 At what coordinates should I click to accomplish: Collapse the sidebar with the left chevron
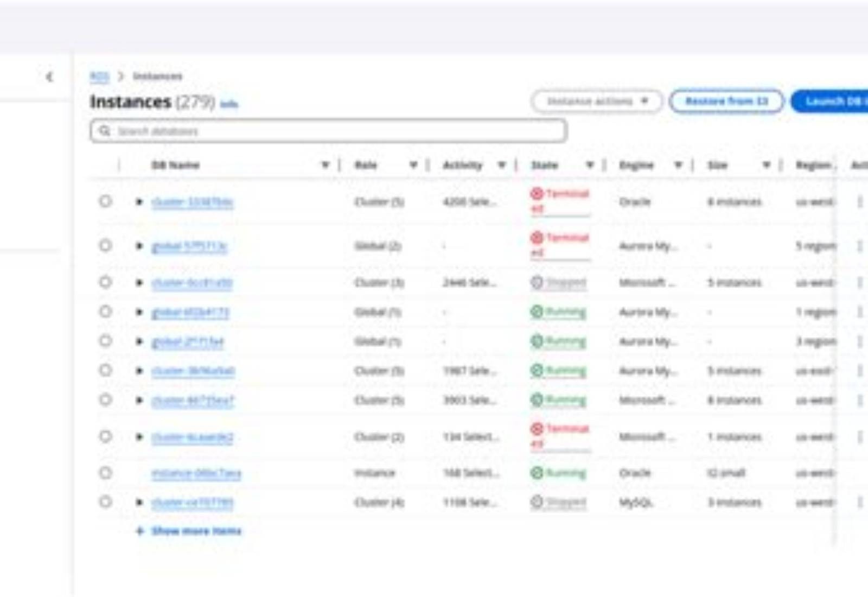click(x=49, y=77)
